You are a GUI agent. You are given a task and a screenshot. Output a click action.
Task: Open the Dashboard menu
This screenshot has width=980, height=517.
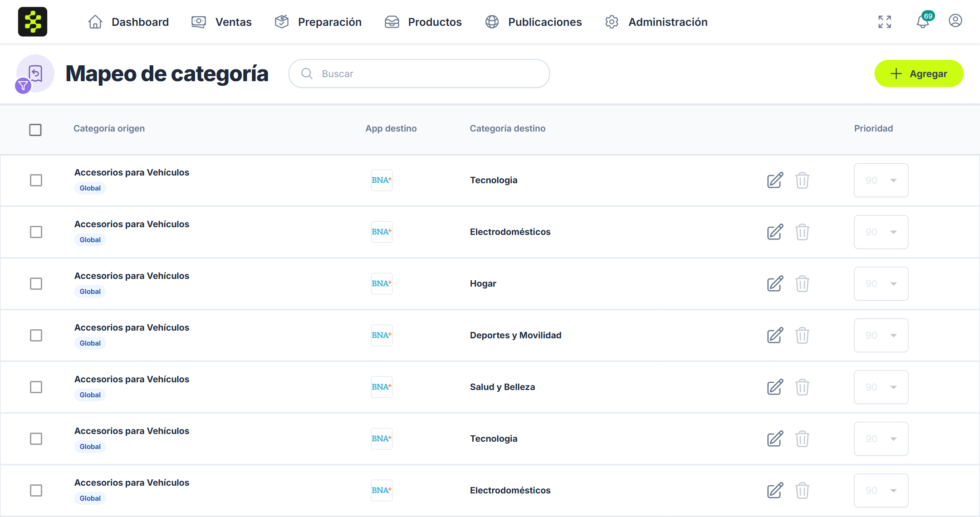(128, 22)
